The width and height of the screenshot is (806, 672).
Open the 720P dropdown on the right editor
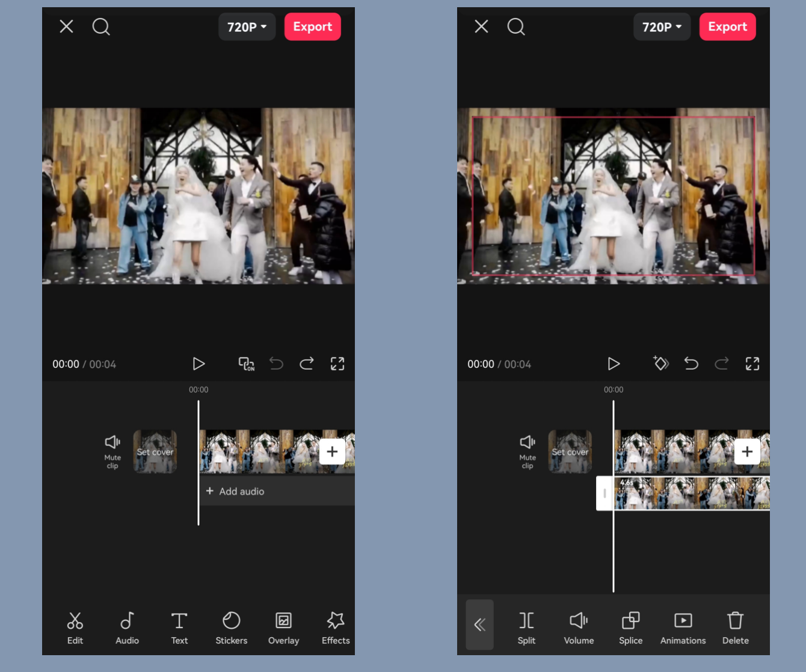tap(662, 26)
